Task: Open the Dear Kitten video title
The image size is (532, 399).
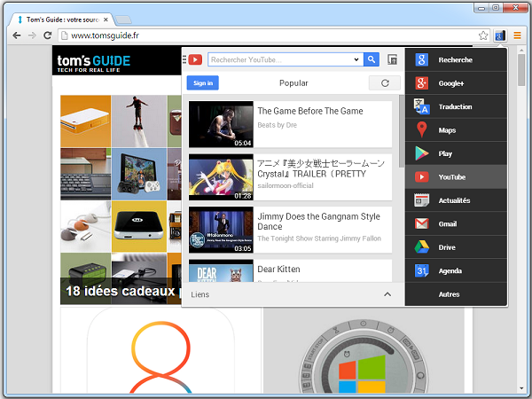Action: click(278, 269)
